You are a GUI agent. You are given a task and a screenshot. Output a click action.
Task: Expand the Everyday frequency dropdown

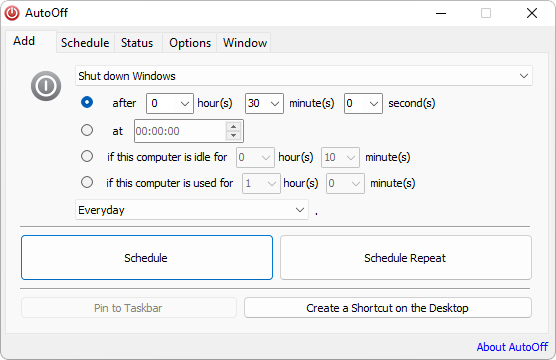click(x=191, y=210)
